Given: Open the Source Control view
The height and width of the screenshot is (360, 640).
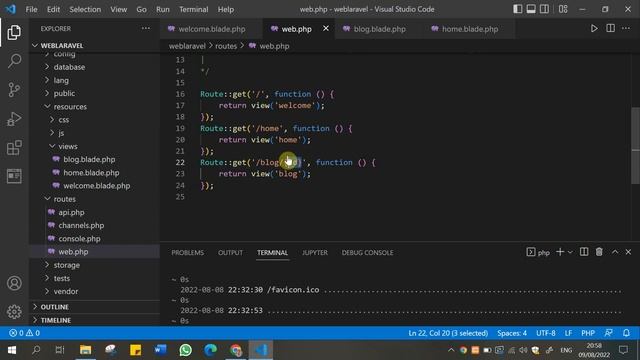Looking at the screenshot, I should (x=14, y=89).
